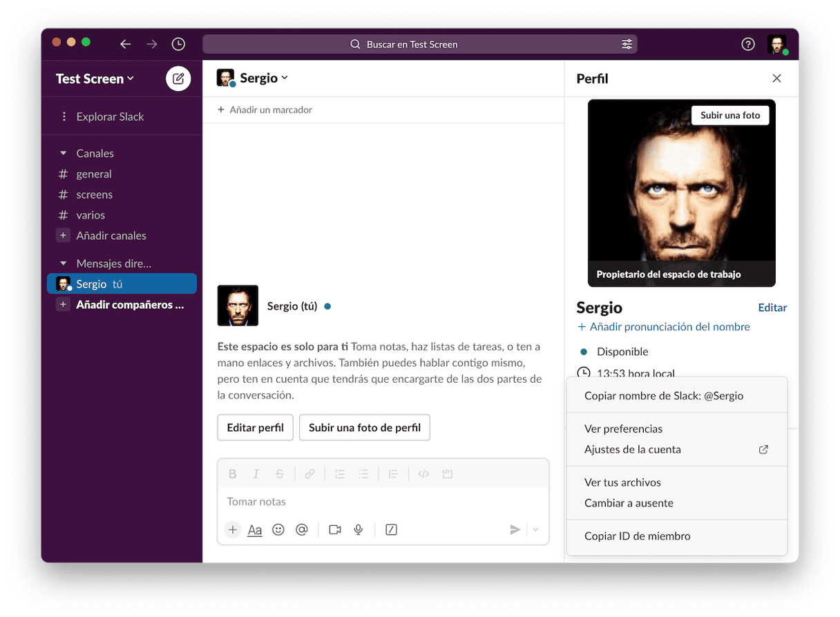The width and height of the screenshot is (840, 617).
Task: Open user avatar menu in title bar
Action: coord(777,44)
